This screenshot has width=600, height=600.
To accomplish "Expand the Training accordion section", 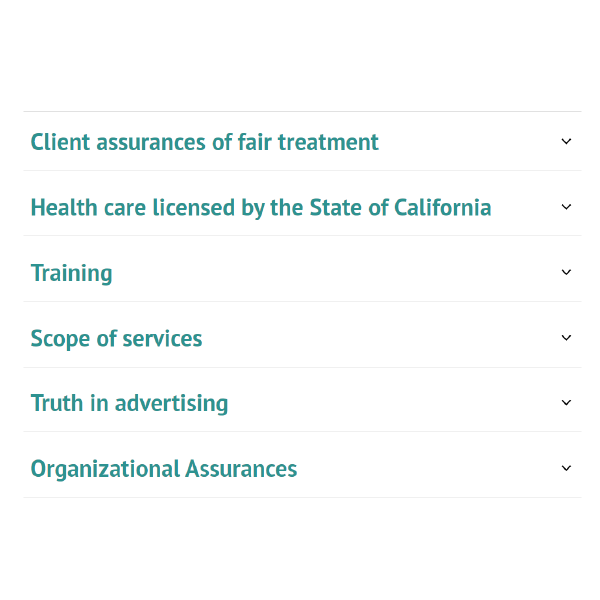I will pyautogui.click(x=300, y=273).
